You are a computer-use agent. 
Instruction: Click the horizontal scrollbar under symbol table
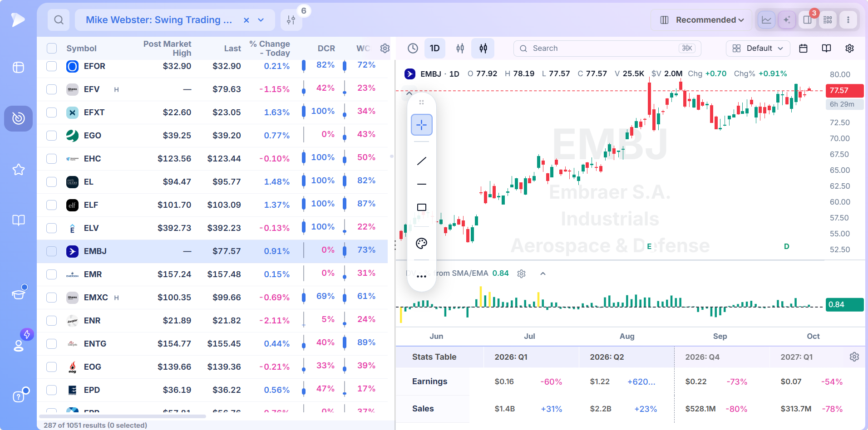[123, 416]
